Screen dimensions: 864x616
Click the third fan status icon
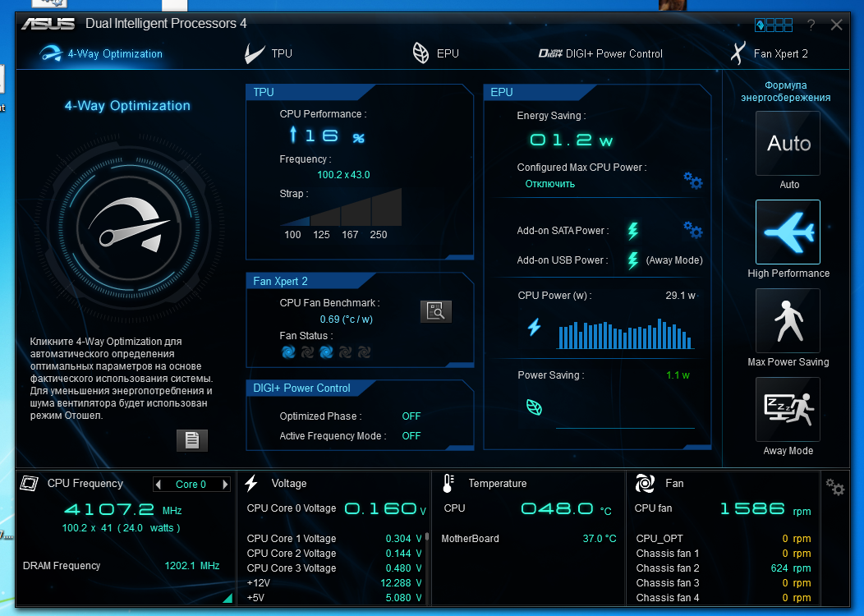tap(326, 352)
